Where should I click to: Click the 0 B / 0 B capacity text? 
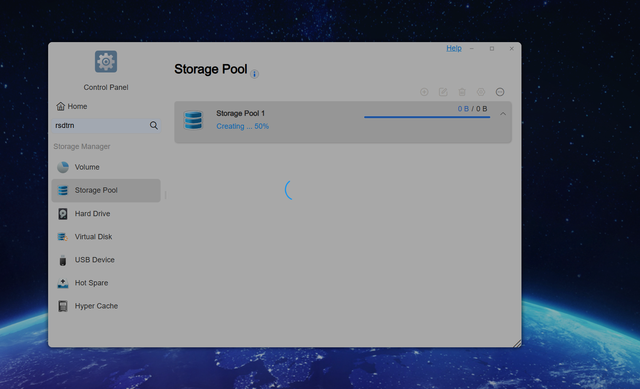pyautogui.click(x=472, y=109)
